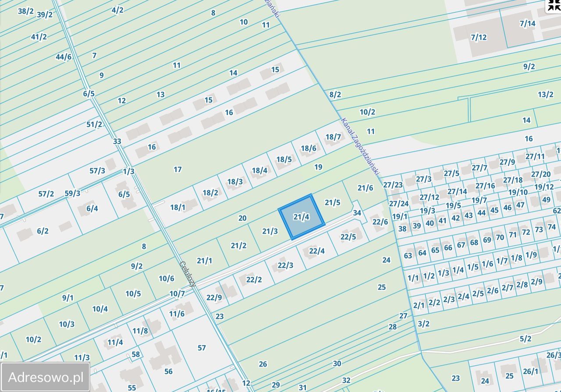
Task: Pick parcel 27/12
Action: 429,197
